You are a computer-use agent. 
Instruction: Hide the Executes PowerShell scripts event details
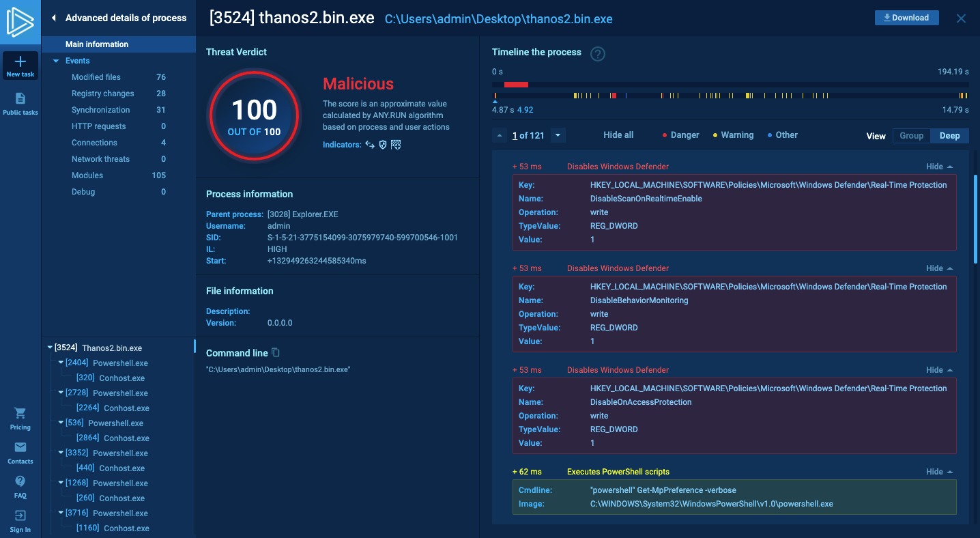click(939, 472)
